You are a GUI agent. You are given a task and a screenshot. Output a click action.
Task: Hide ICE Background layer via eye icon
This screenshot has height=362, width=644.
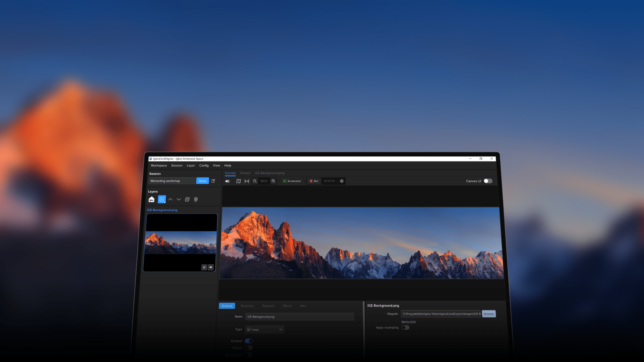[211, 267]
